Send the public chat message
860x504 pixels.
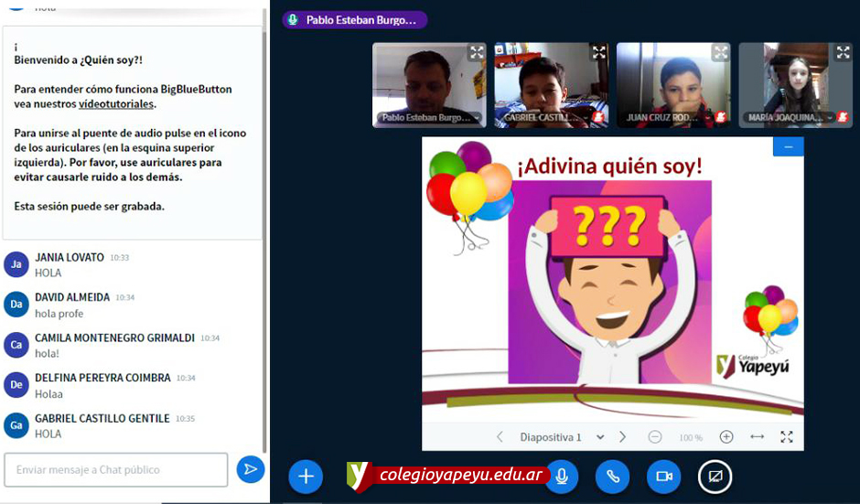pyautogui.click(x=250, y=469)
